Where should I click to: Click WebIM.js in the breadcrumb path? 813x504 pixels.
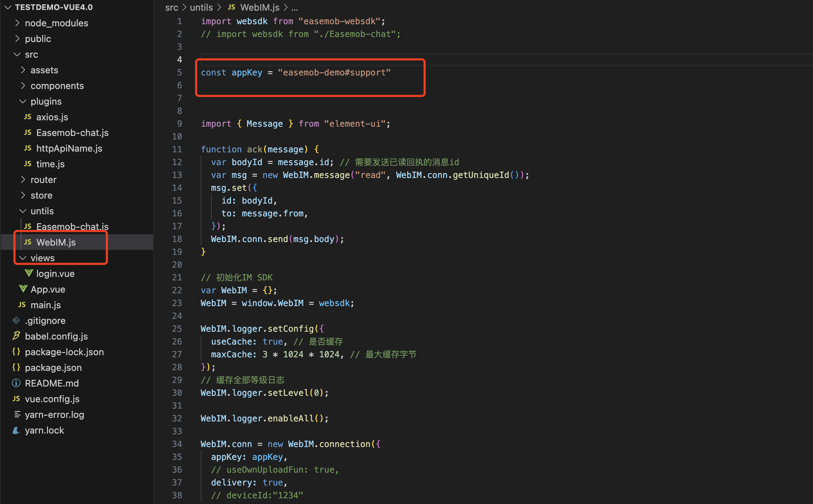260,7
